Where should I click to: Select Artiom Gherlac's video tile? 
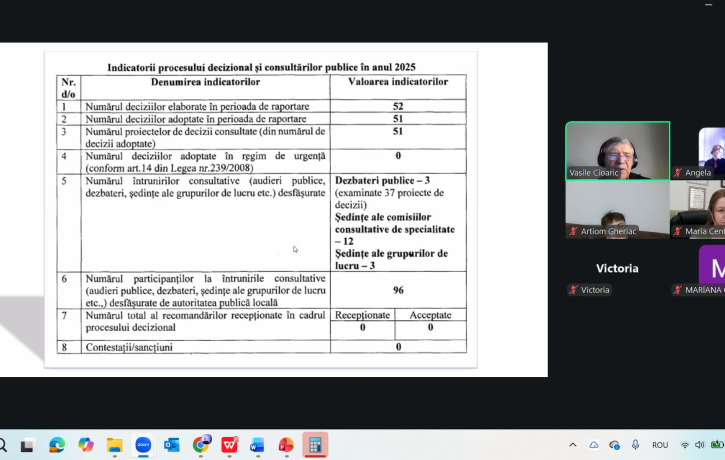click(x=617, y=210)
